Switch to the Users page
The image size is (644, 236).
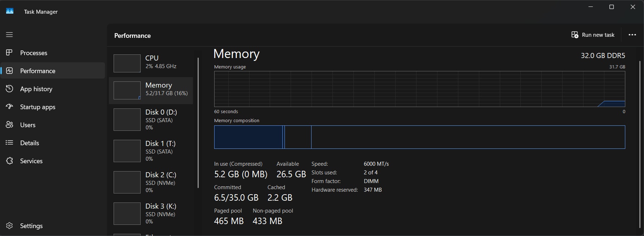(x=53, y=125)
